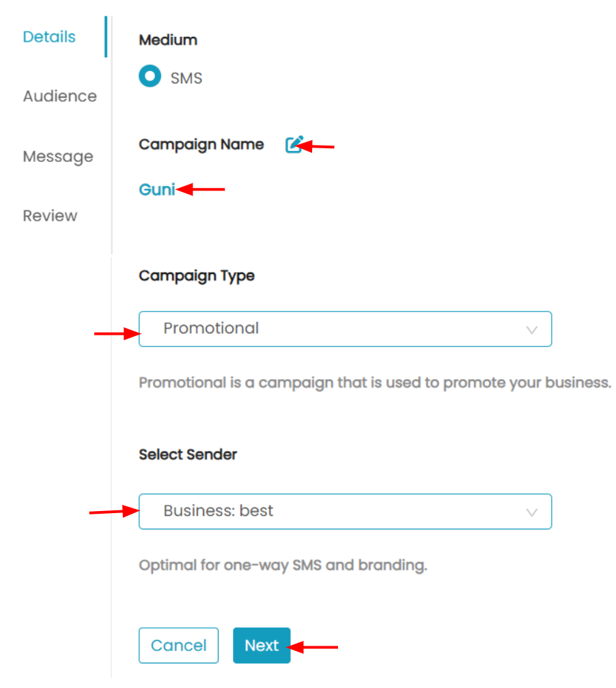Click the edit pencil icon beside Campaign Name
Image resolution: width=616 pixels, height=688 pixels.
pyautogui.click(x=294, y=144)
